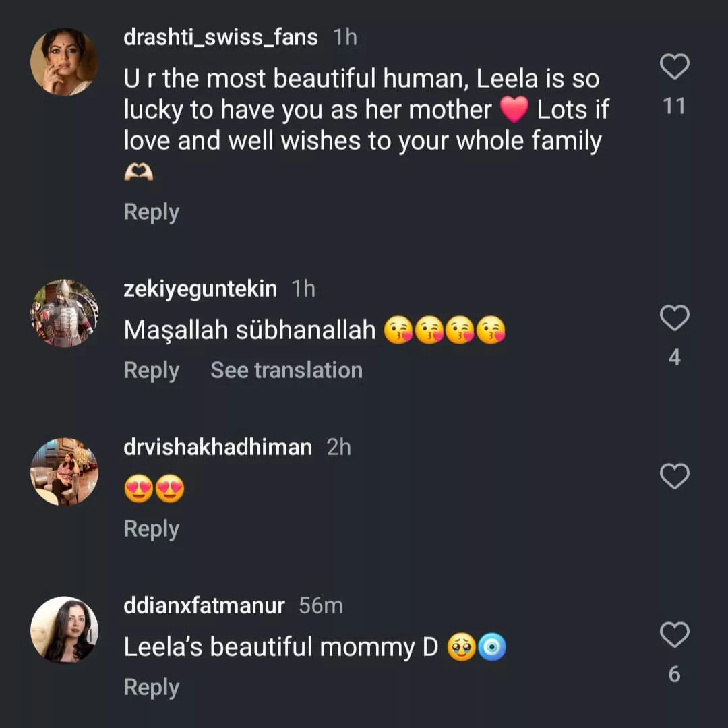Open username drashti_swiss_fans
Screen dimensions: 728x728
point(220,38)
